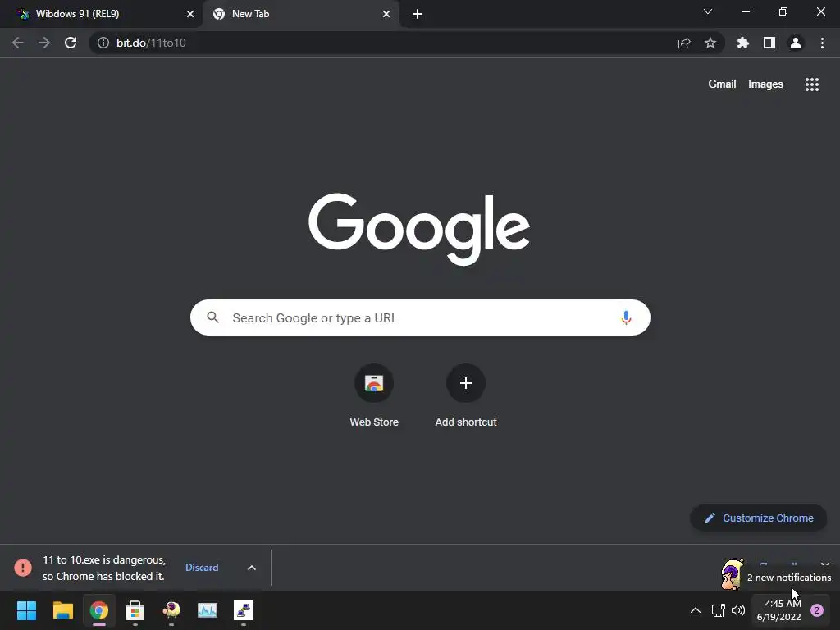Open the notification count badge

816,610
